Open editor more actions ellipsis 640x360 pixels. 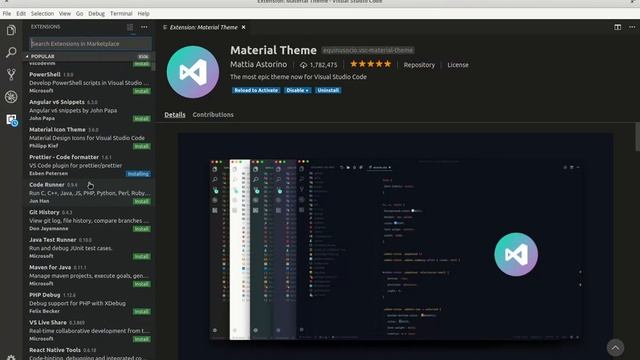click(632, 27)
